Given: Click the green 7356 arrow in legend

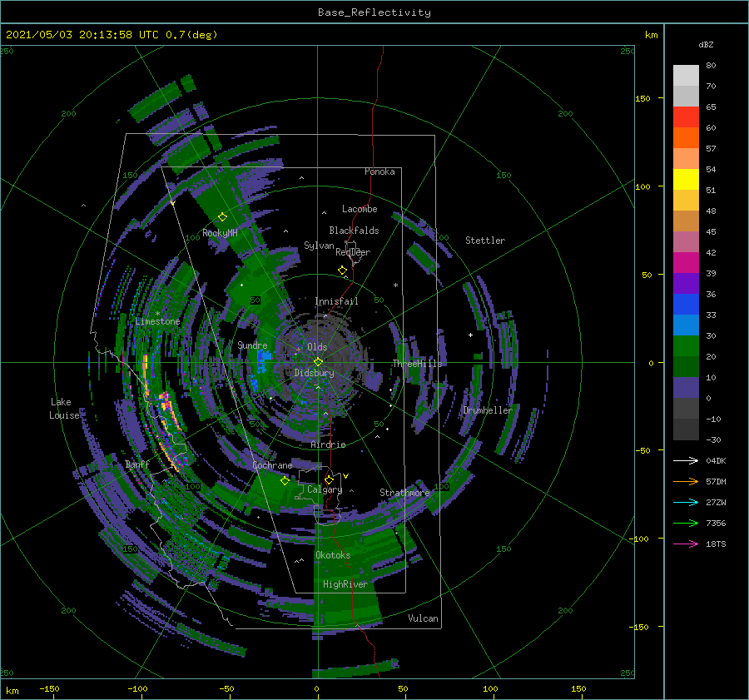Looking at the screenshot, I should [686, 524].
